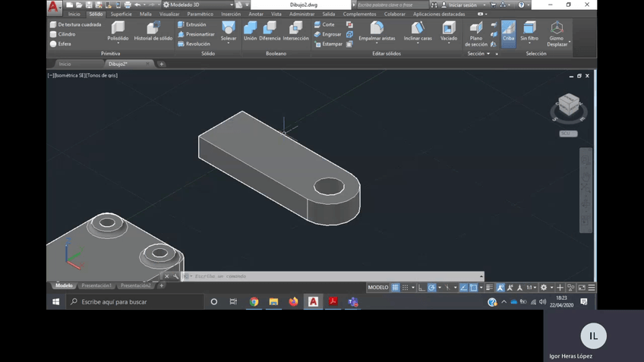Select the Diferencia boolean tool
This screenshot has height=362, width=644.
270,30
